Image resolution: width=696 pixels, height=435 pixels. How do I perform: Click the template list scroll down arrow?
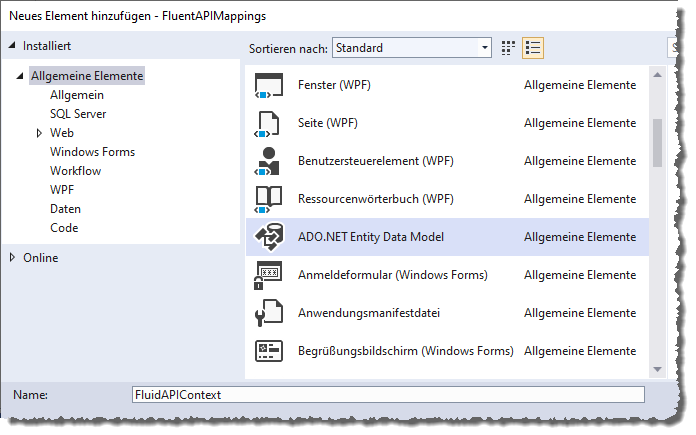point(657,369)
